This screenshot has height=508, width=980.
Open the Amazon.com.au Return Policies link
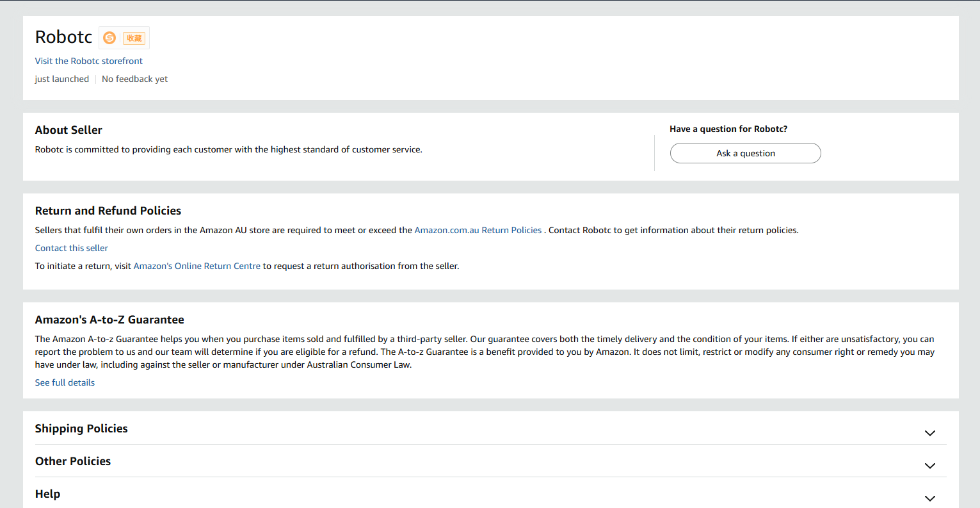[478, 230]
